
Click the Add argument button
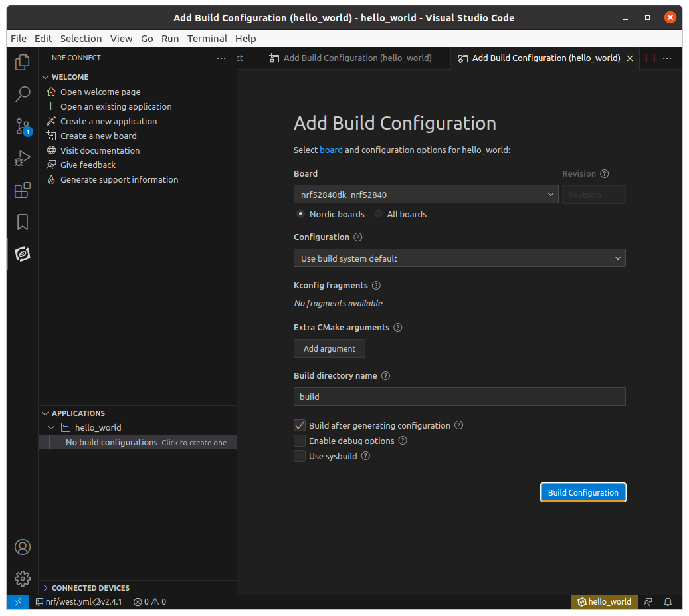[x=330, y=348]
